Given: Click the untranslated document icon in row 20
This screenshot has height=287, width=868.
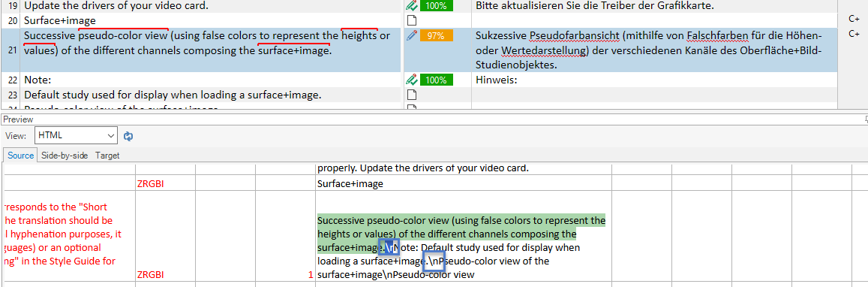Looking at the screenshot, I should (411, 20).
